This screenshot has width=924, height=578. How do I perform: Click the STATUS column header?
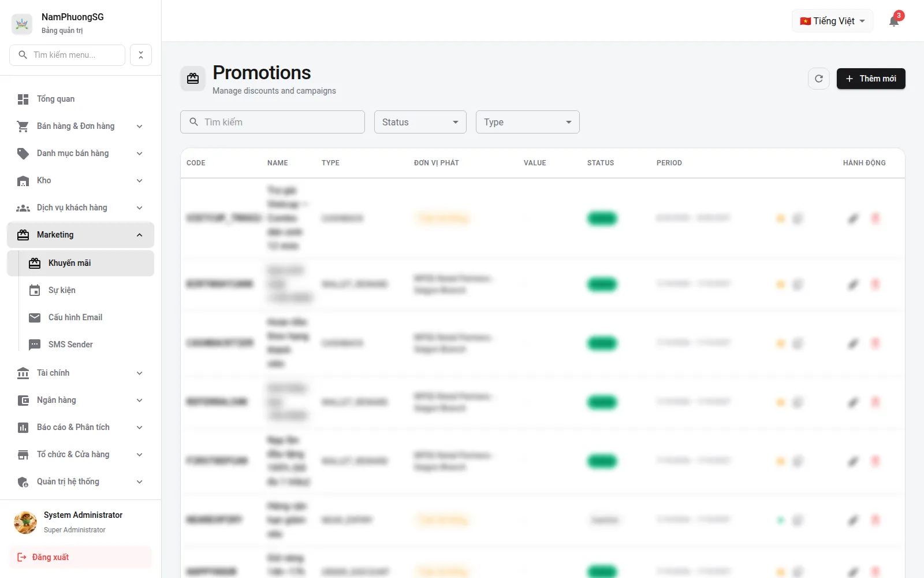[601, 163]
